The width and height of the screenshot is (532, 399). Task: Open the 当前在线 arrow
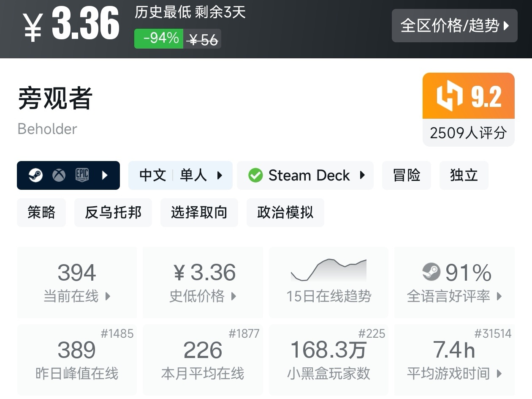pos(108,296)
